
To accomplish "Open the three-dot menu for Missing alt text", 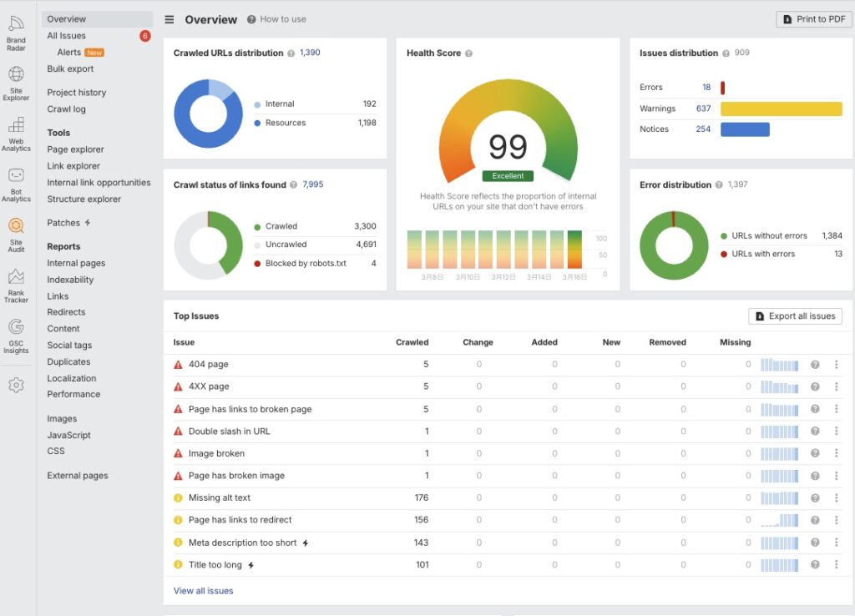I will 836,498.
